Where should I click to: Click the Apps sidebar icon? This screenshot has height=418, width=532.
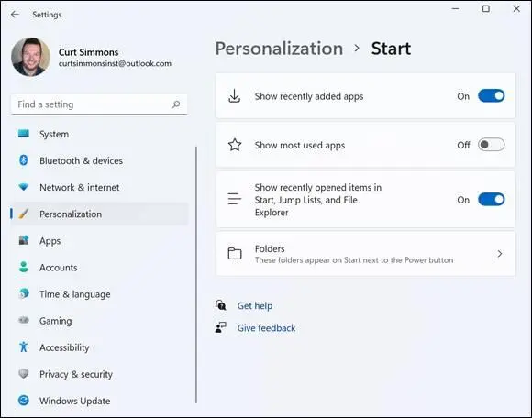pyautogui.click(x=24, y=240)
